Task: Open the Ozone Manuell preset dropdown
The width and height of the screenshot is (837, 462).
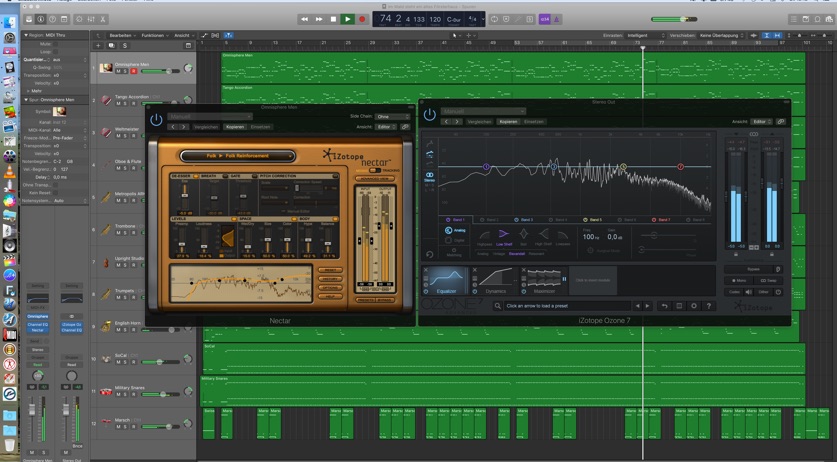Action: pyautogui.click(x=483, y=111)
